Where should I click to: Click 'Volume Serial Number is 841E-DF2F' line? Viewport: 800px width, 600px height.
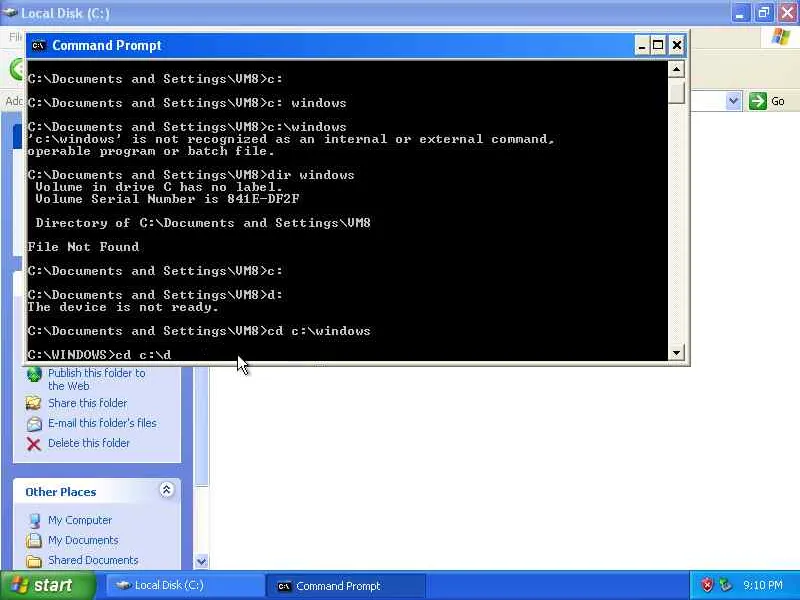[167, 199]
